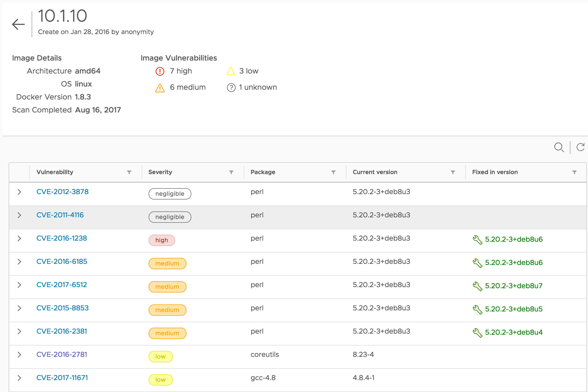Screen dimensions: 588x392
Task: Expand the CVE-2015-8853 row details
Action: click(19, 308)
